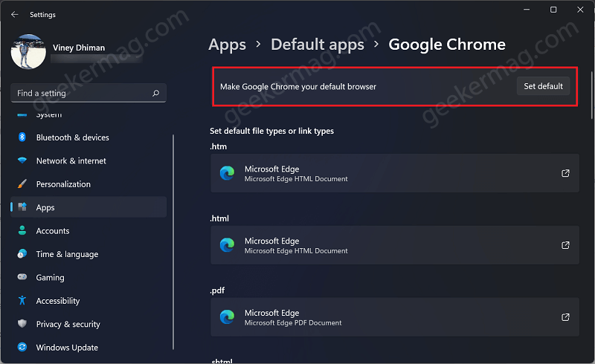The height and width of the screenshot is (364, 595).
Task: Click the .pdf file type label
Action: pos(217,290)
